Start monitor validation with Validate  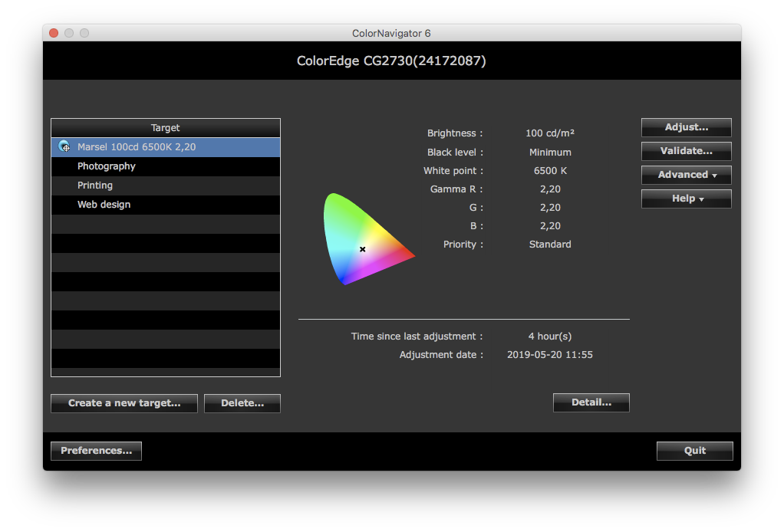coord(686,151)
